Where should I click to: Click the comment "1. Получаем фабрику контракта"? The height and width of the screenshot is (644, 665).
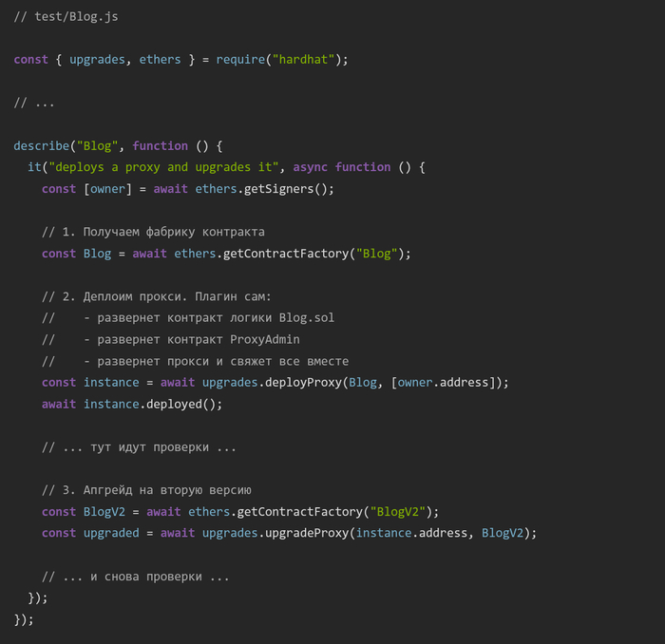pos(153,232)
